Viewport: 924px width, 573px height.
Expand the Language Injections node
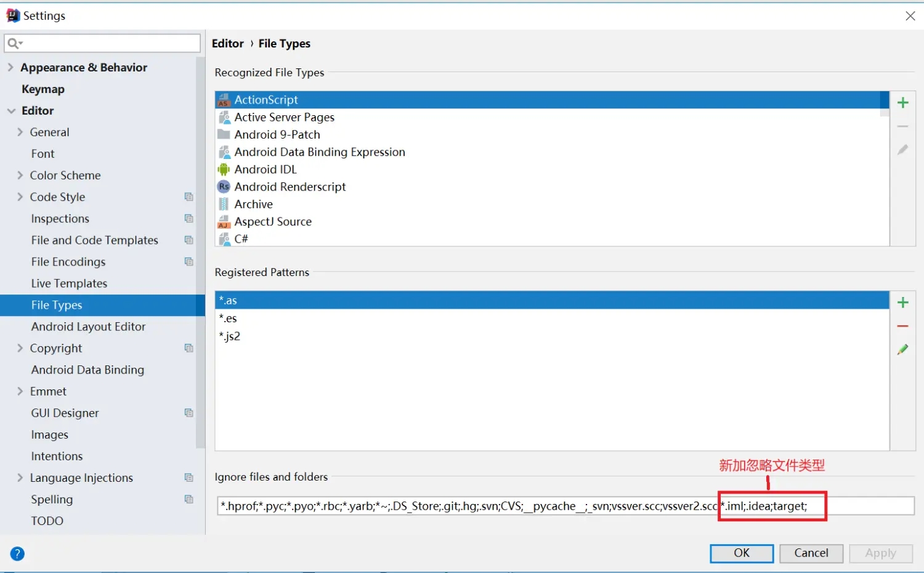coord(20,477)
